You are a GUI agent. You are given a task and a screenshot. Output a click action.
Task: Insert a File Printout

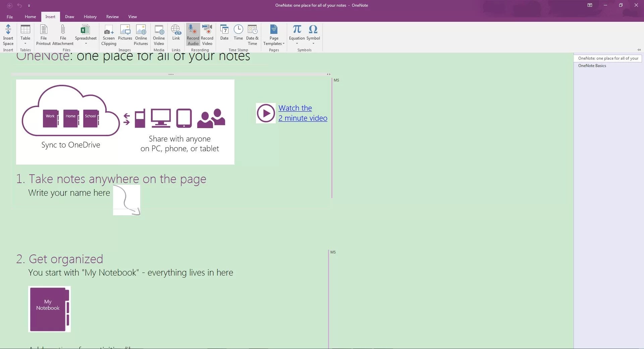pos(43,35)
